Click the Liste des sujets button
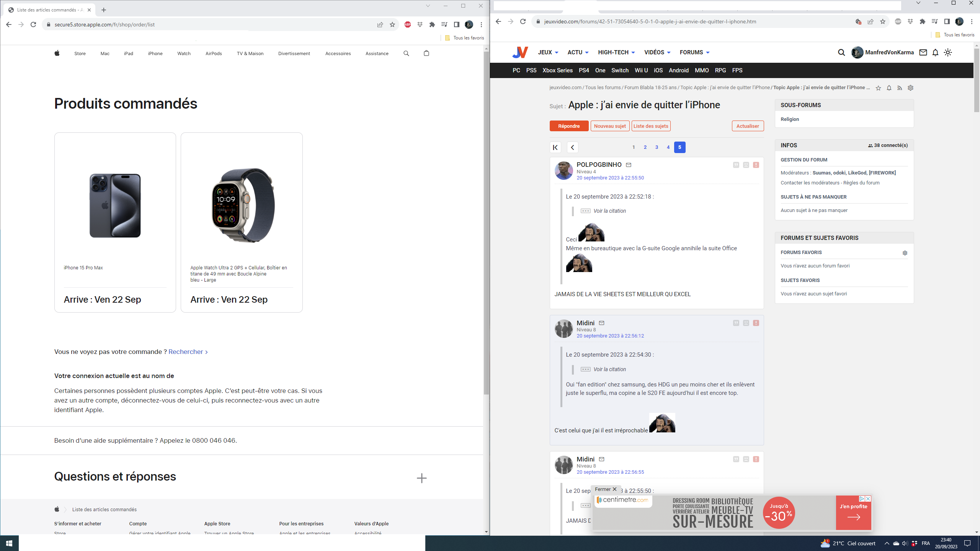This screenshot has width=980, height=551. click(x=651, y=126)
